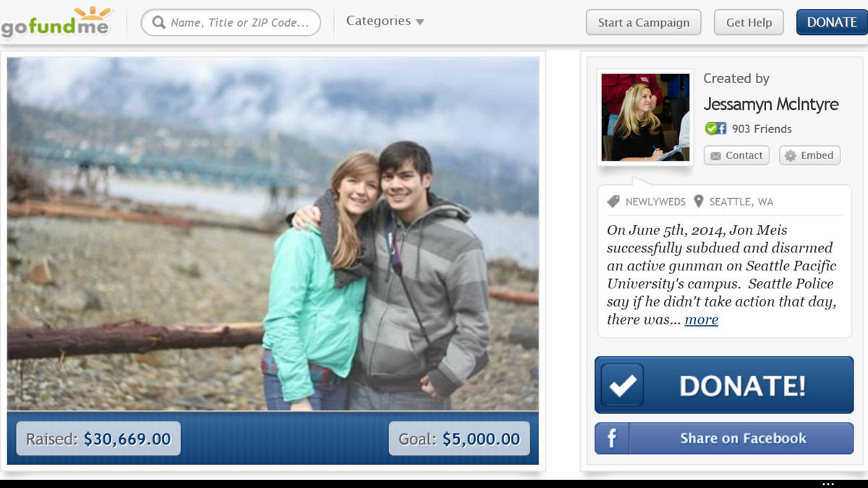Click the Facebook verified badge icon
This screenshot has width=868, height=488.
(x=715, y=129)
